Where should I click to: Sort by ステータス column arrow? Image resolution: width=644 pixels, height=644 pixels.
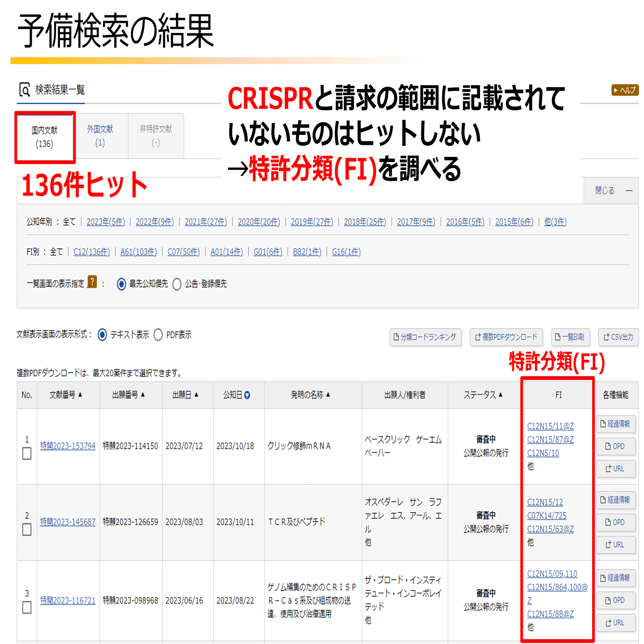tap(500, 394)
